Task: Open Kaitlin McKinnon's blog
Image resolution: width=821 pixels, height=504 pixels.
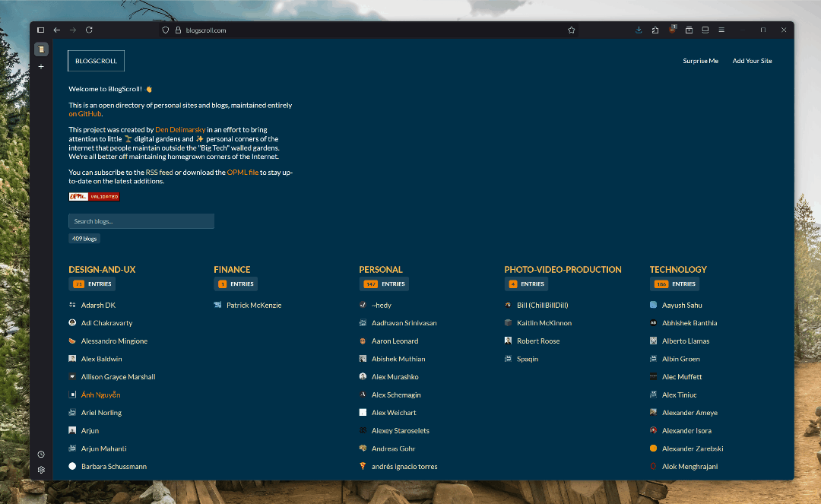Action: (544, 323)
